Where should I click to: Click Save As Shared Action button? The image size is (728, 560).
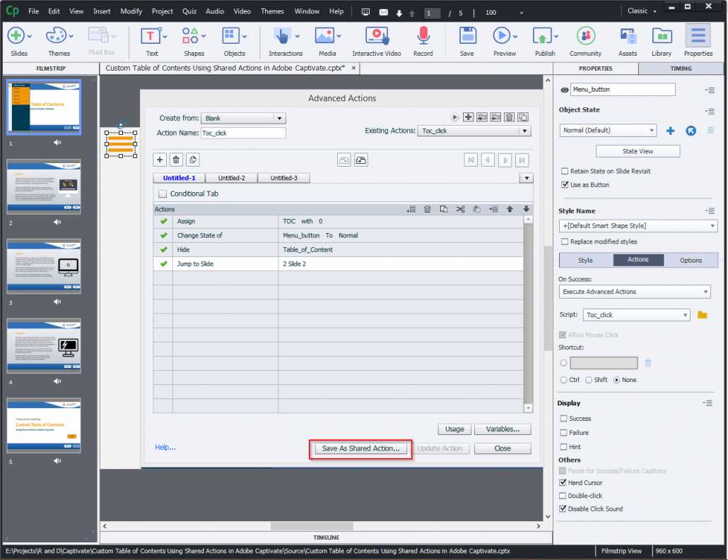(x=360, y=448)
